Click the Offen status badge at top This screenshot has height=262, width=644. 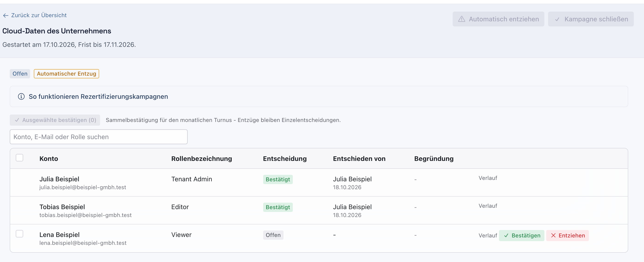pyautogui.click(x=20, y=74)
